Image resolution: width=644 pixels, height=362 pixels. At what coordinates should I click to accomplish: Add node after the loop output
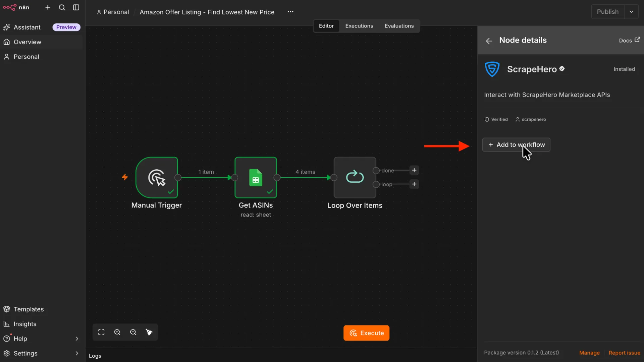point(414,184)
